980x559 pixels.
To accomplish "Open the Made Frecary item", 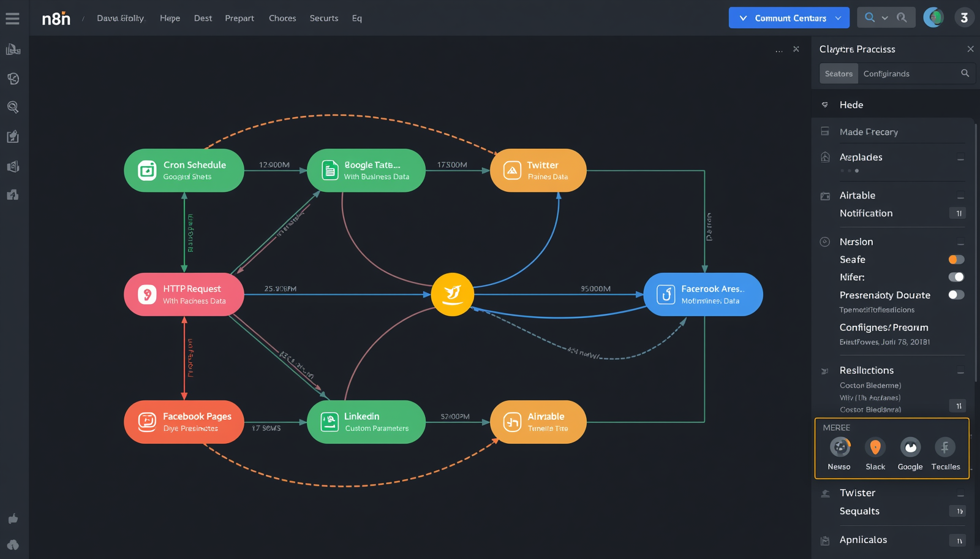I will coord(869,132).
